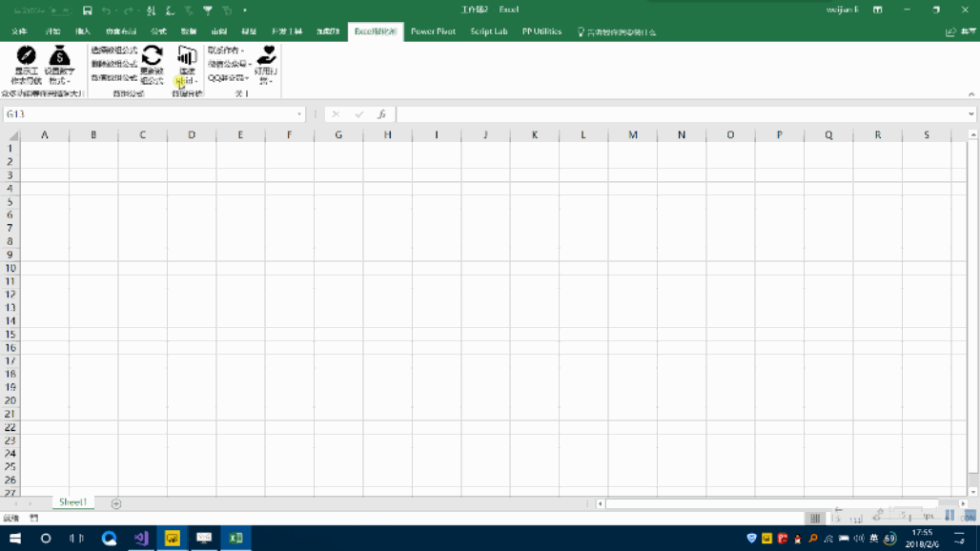Click the right arrow of horizontal scrollbar
The width and height of the screenshot is (980, 551).
pos(963,503)
